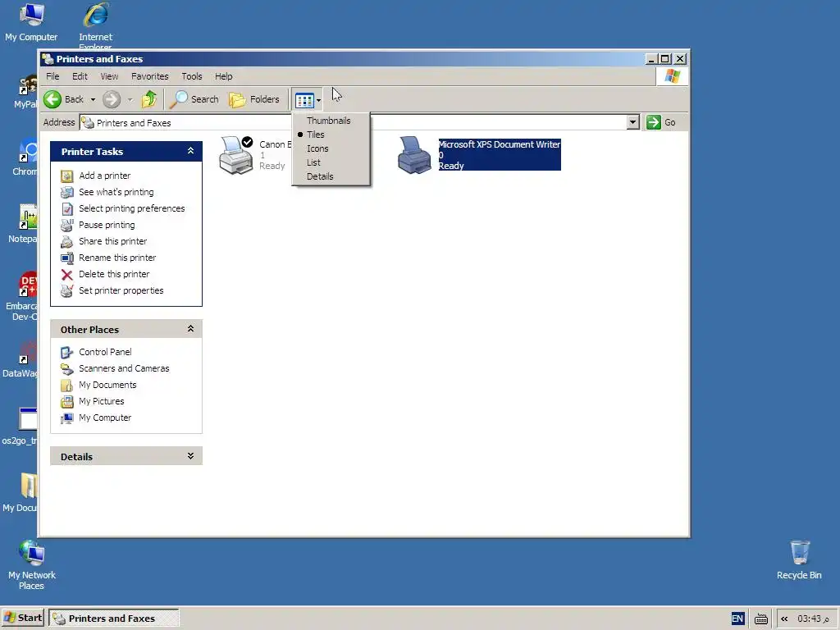Viewport: 840px width, 630px height.
Task: Click the Pause printing icon
Action: (x=67, y=225)
